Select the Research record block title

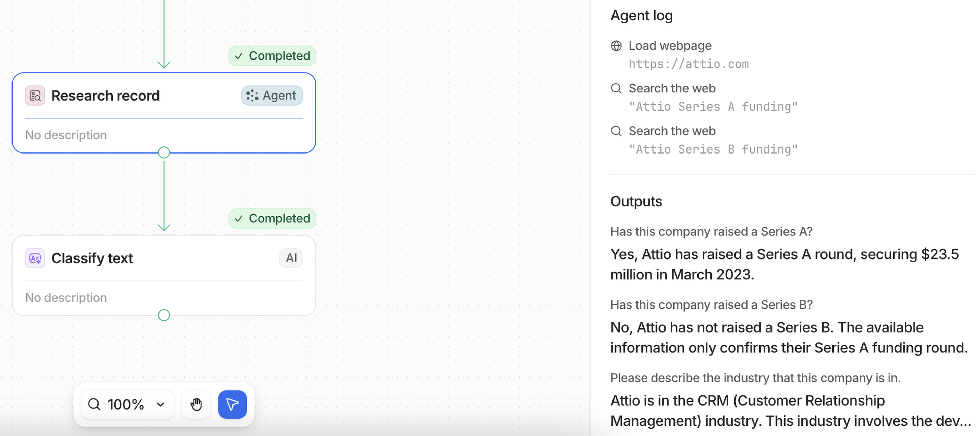click(x=105, y=96)
